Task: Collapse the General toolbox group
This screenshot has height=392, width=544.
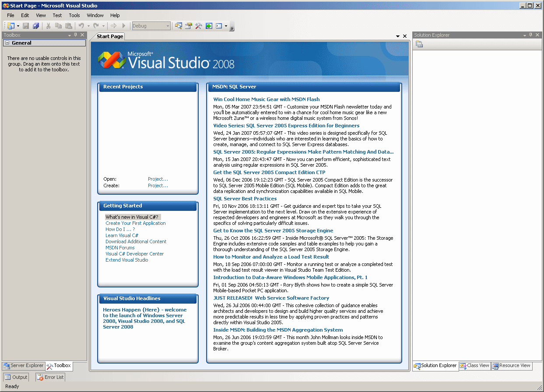Action: click(x=7, y=43)
